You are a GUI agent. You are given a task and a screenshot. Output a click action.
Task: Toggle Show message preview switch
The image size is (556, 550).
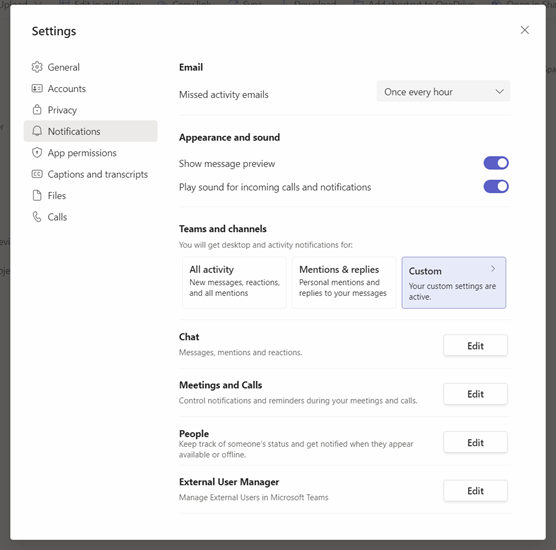click(x=496, y=163)
